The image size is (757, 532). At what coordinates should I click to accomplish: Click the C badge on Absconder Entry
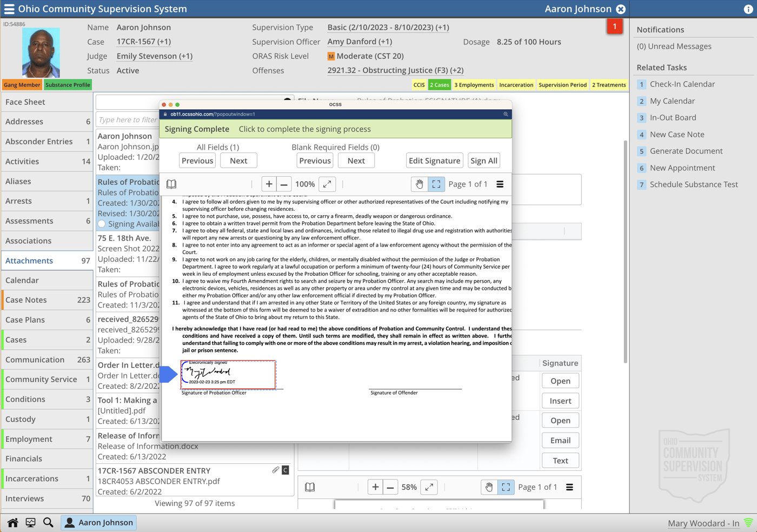pos(285,470)
